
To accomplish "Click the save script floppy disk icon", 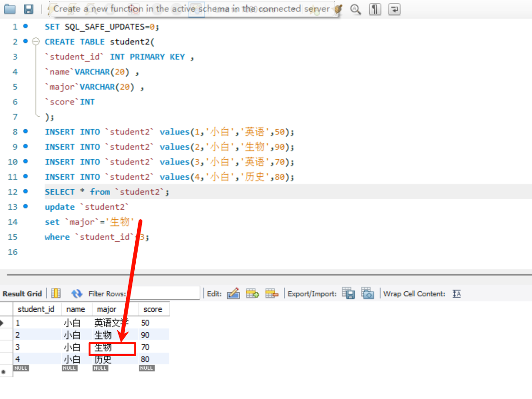I will 29,9.
